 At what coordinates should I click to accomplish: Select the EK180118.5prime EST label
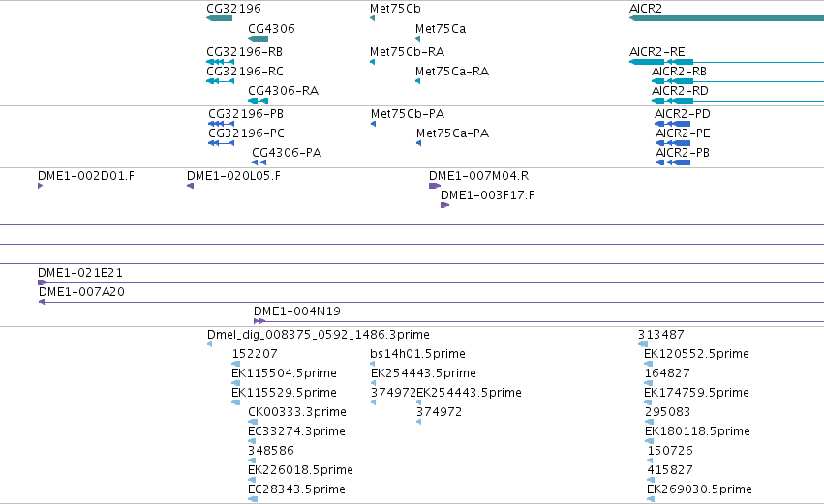(697, 431)
